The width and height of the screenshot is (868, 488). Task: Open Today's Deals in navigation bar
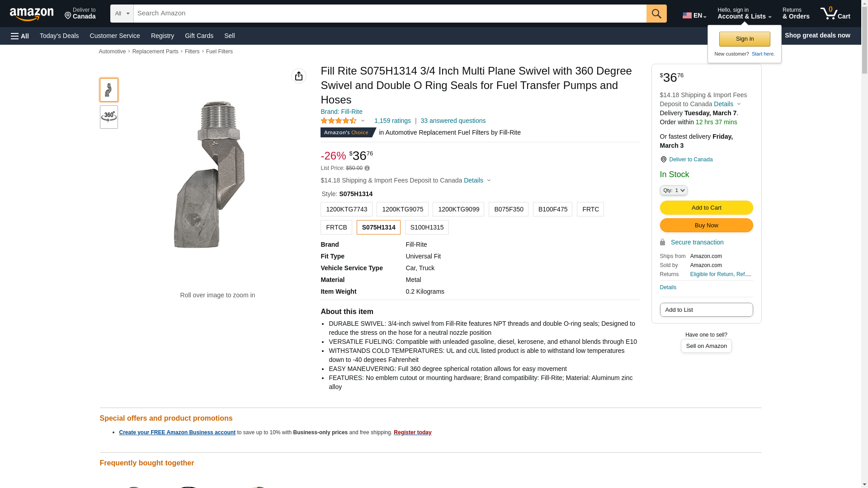click(x=59, y=36)
